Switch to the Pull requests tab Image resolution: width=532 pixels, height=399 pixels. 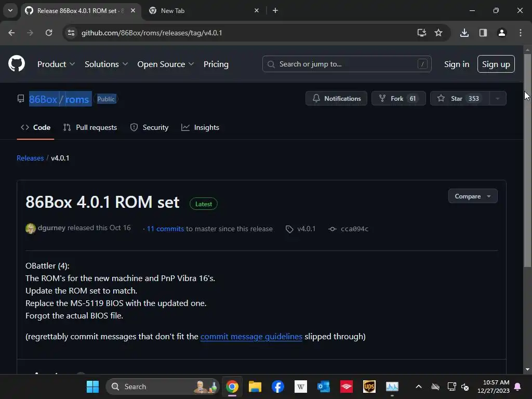coord(90,128)
